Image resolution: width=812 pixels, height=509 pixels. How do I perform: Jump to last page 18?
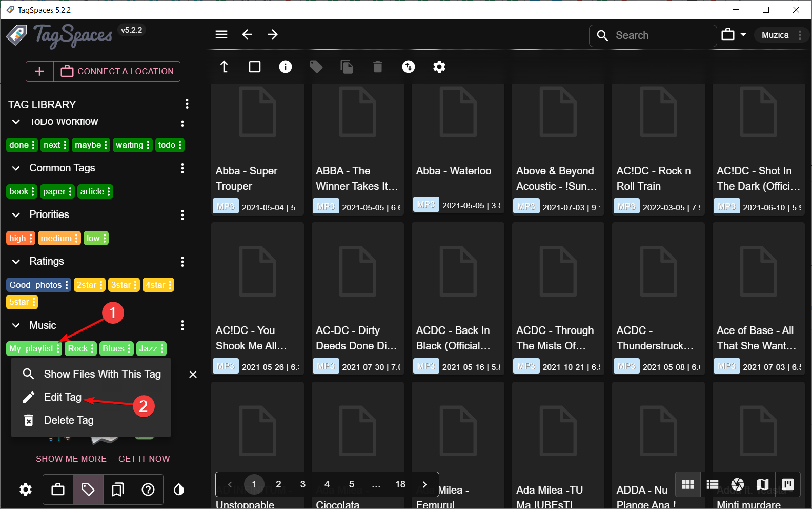coord(400,484)
